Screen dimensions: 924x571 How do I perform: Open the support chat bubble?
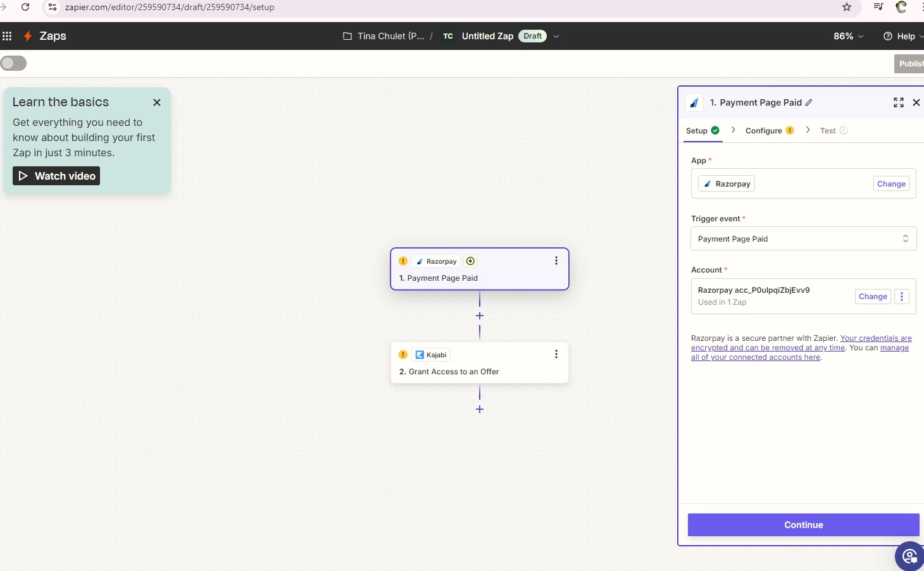click(x=910, y=556)
